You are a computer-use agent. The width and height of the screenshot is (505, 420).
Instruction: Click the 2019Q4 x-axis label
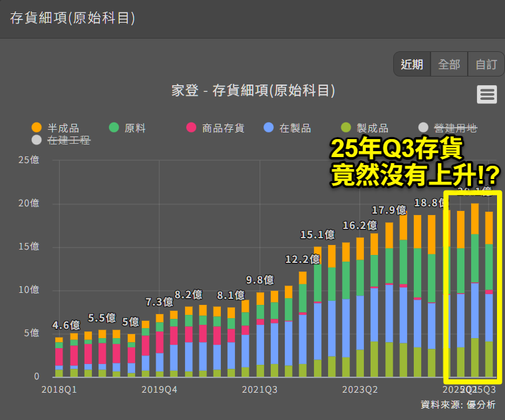[x=159, y=389]
